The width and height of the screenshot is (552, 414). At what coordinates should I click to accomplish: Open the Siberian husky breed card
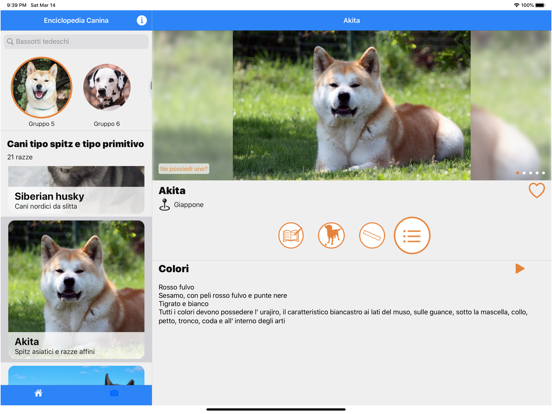click(76, 190)
